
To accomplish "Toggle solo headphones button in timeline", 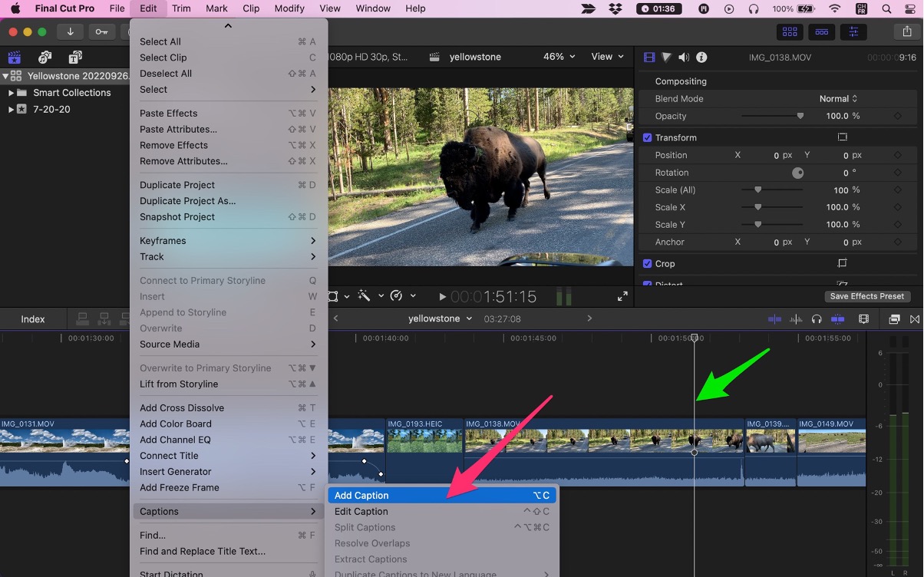I will 817,319.
